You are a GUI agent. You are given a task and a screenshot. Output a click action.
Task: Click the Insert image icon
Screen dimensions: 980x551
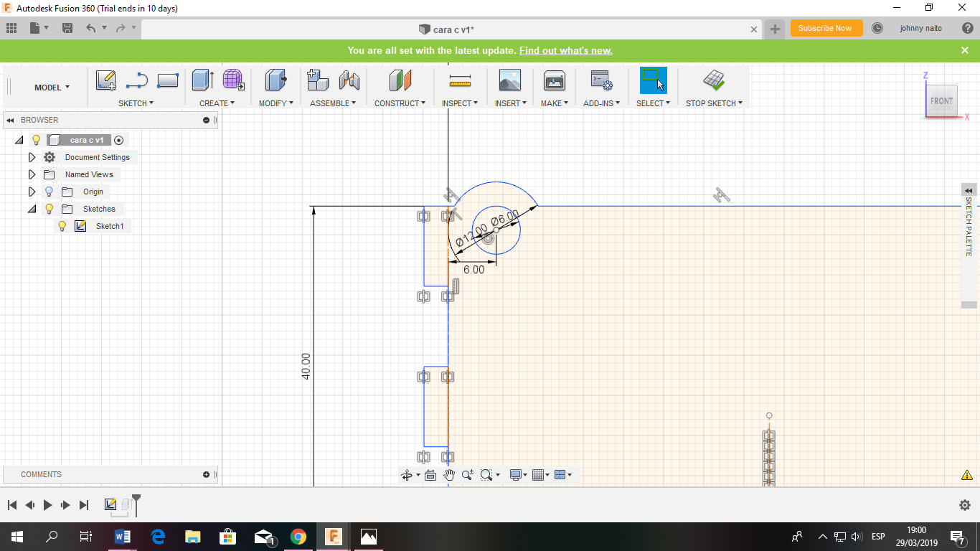click(510, 80)
